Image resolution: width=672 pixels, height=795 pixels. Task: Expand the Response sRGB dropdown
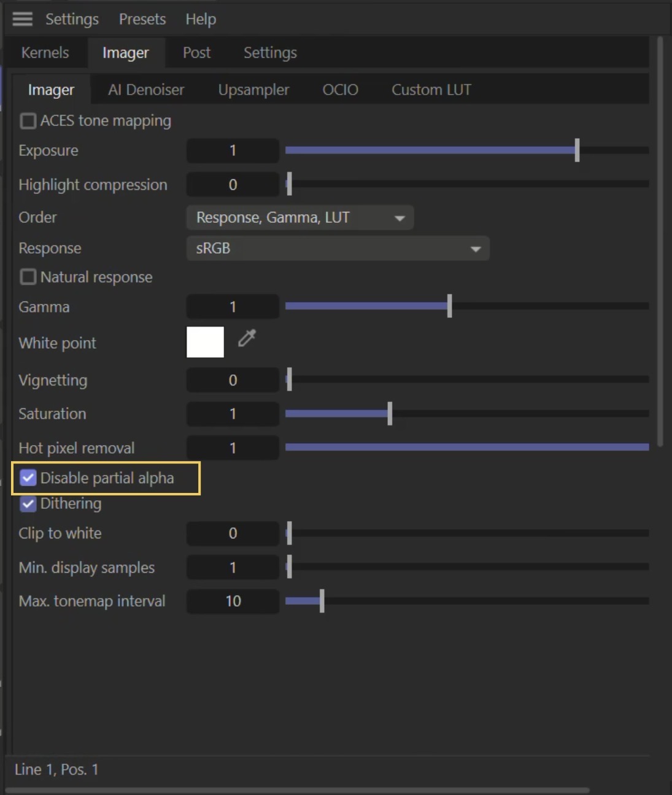tap(338, 249)
